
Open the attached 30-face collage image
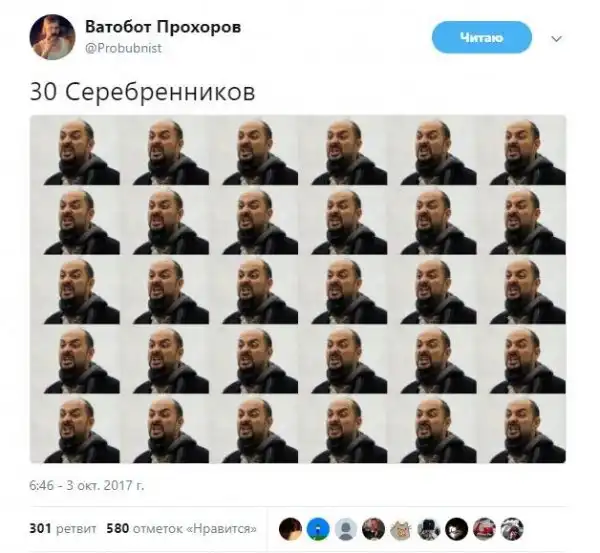point(298,289)
